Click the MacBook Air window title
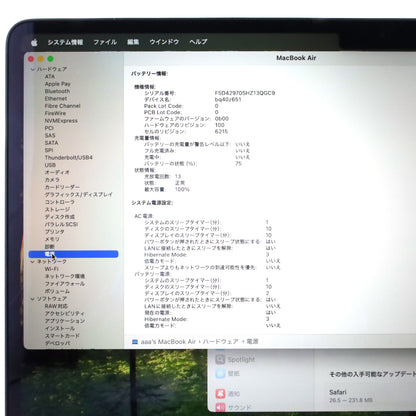The height and width of the screenshot is (416, 416). coord(296,58)
